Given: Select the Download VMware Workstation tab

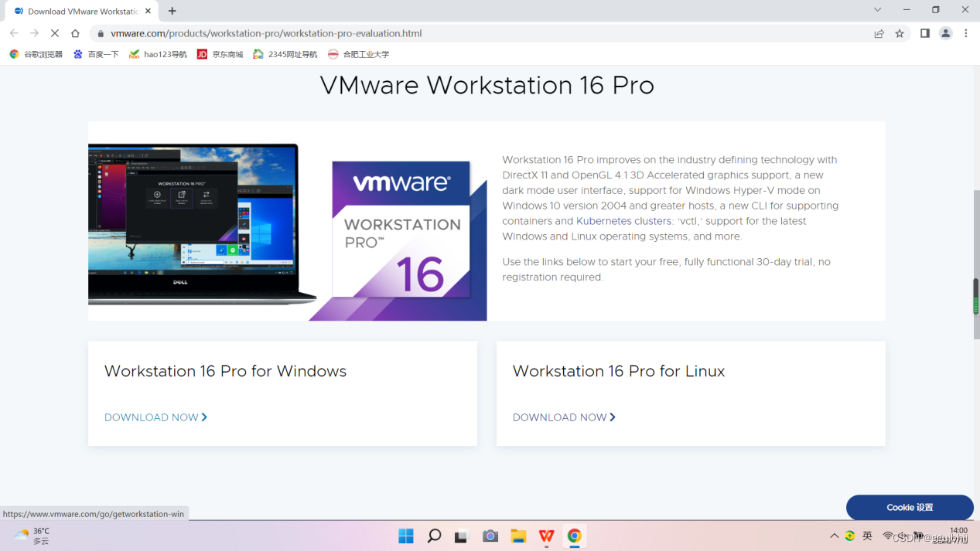Looking at the screenshot, I should coord(80,11).
